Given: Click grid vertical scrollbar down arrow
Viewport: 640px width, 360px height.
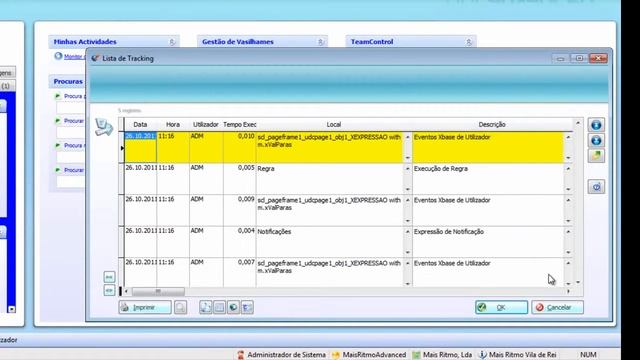Looking at the screenshot, I should pos(578,282).
